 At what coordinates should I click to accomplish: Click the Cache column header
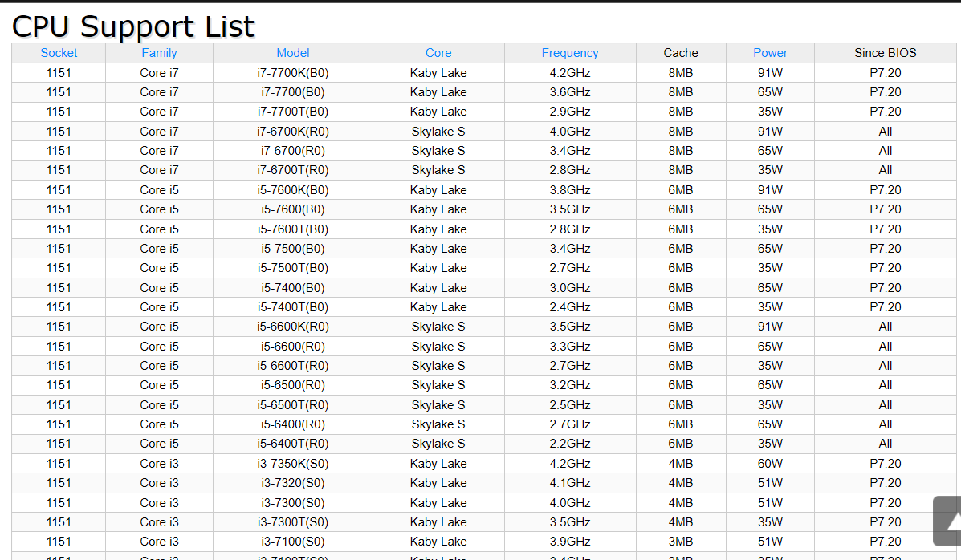[x=681, y=53]
